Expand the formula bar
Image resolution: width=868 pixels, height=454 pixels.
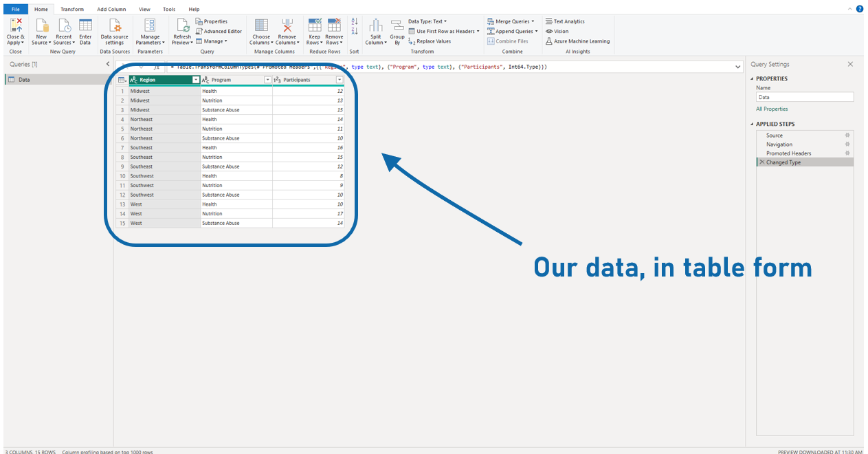pos(737,67)
